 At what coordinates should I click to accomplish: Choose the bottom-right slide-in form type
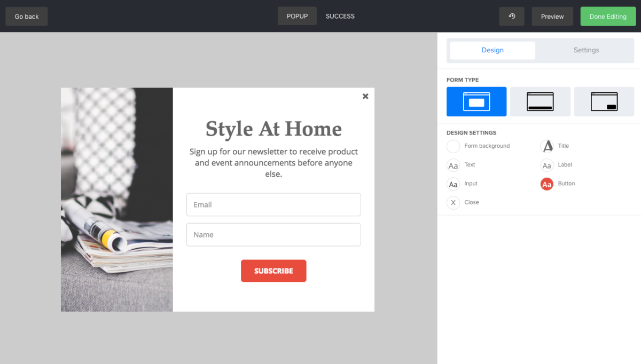pos(604,101)
